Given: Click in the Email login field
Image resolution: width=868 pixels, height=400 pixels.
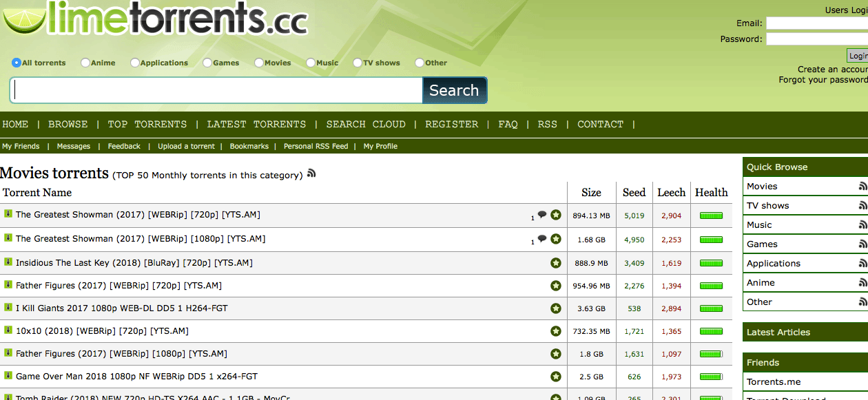Looking at the screenshot, I should point(817,23).
